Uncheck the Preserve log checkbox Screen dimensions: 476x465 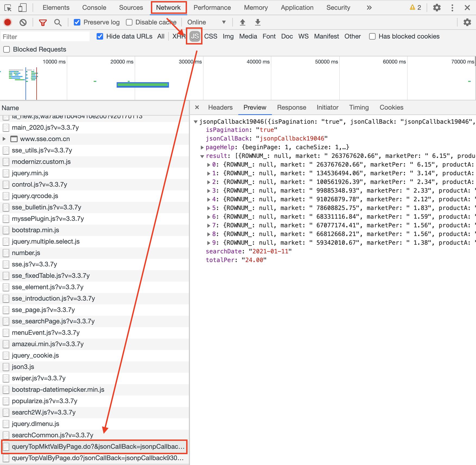click(77, 22)
